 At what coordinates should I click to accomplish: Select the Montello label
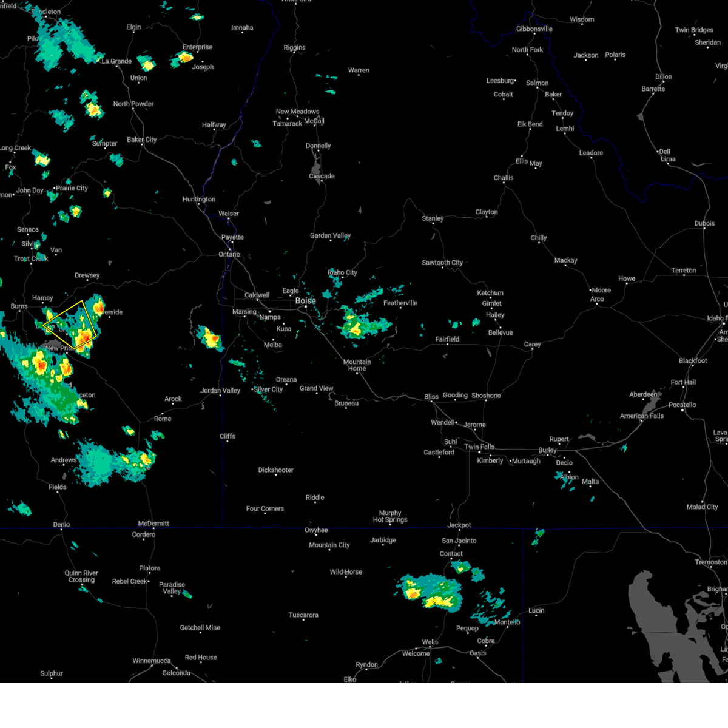(507, 622)
